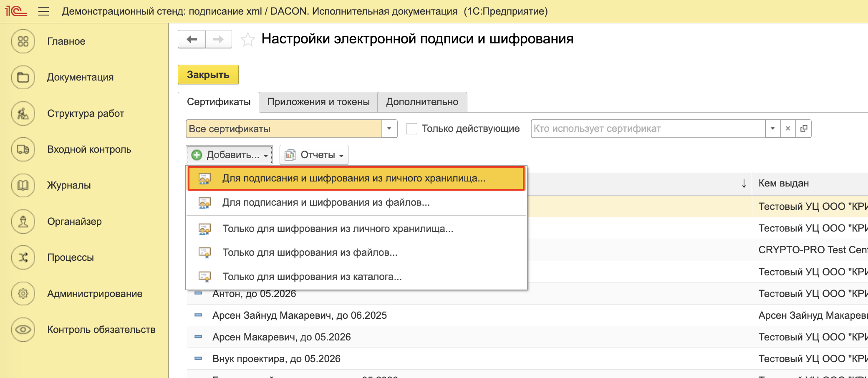This screenshot has width=868, height=378.
Task: Click the Органайзер icon
Action: coord(23,222)
